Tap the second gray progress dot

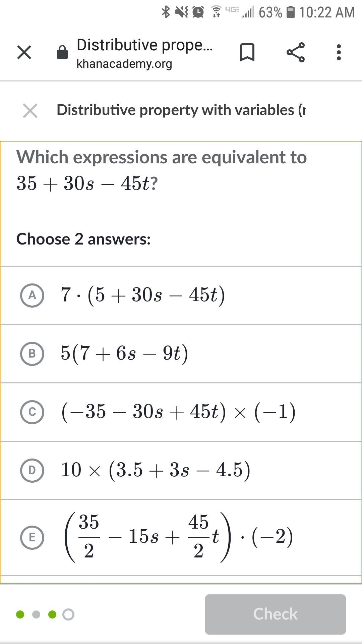[x=36, y=614]
